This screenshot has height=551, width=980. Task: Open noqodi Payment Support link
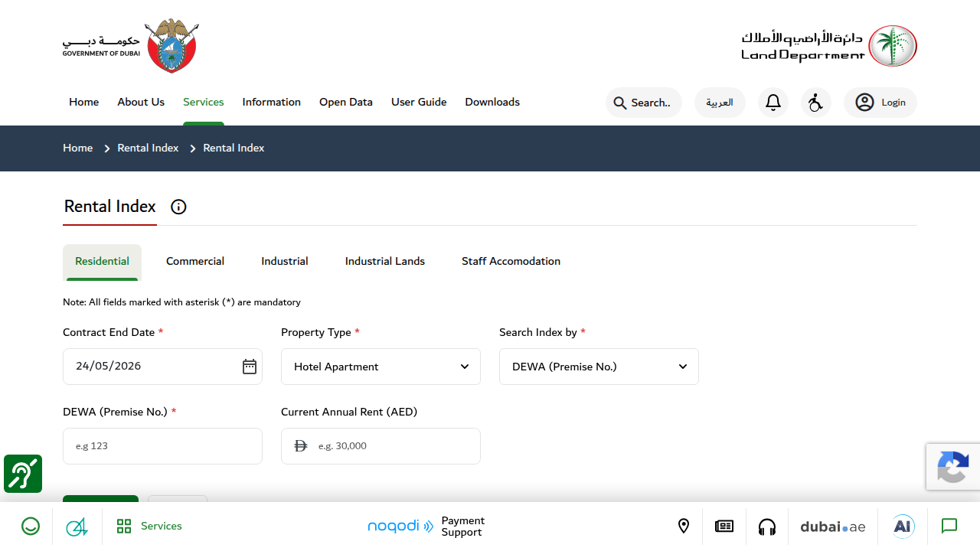coord(426,527)
